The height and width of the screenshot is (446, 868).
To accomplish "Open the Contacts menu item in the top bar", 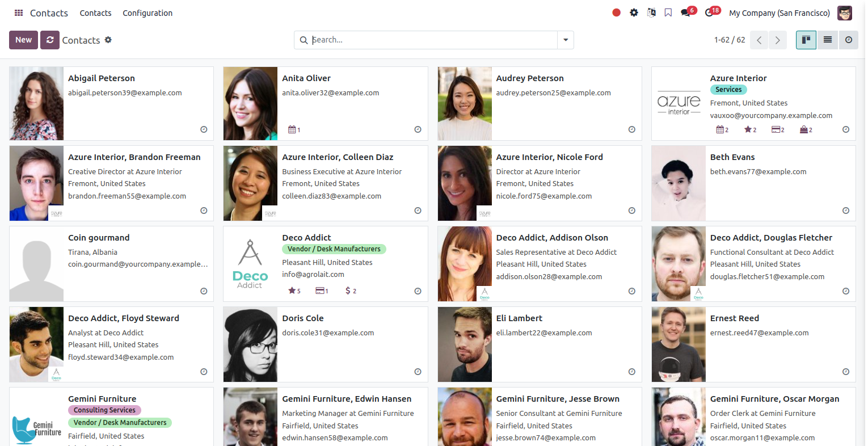I will [95, 12].
